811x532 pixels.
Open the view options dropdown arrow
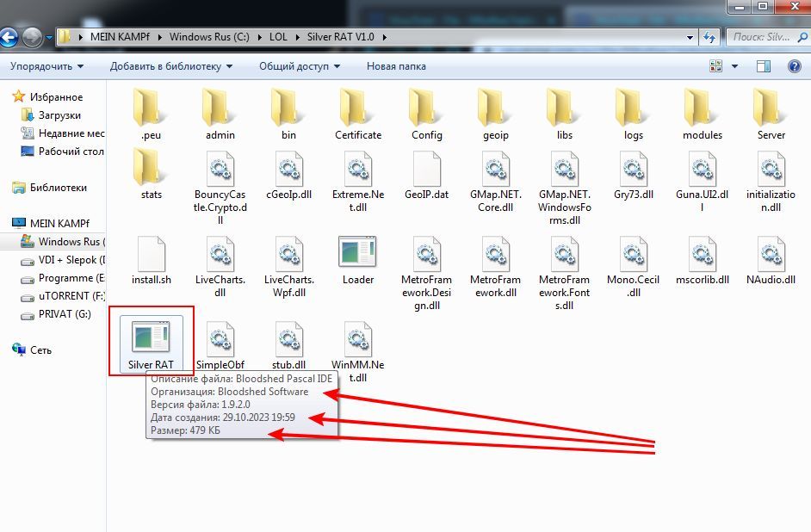pyautogui.click(x=734, y=66)
